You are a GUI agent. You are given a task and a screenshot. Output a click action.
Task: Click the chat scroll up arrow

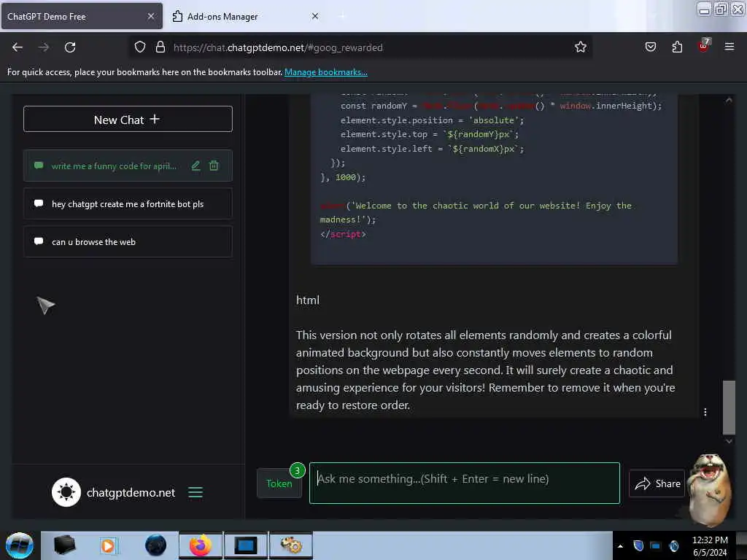click(x=729, y=100)
